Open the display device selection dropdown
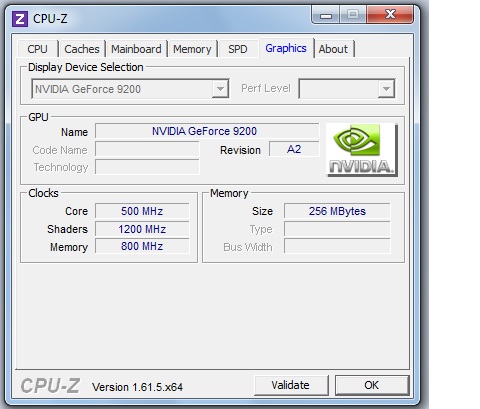The height and width of the screenshot is (409, 480). point(130,89)
